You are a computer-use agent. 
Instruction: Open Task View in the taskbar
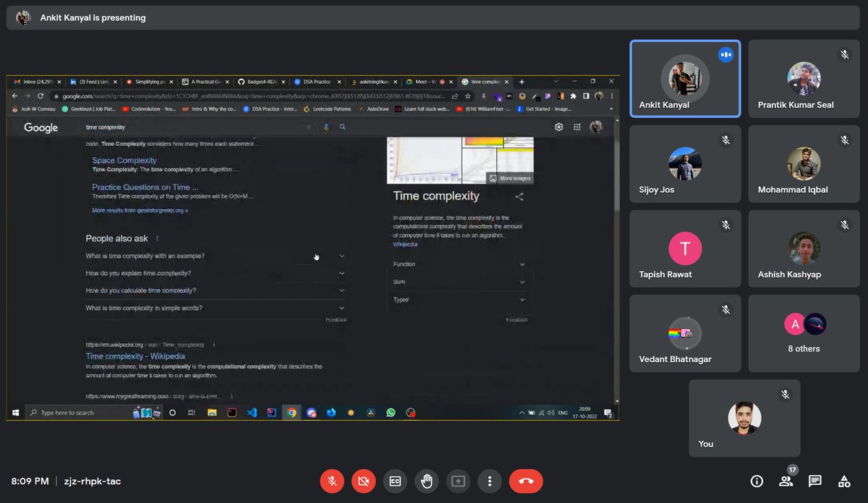click(191, 413)
